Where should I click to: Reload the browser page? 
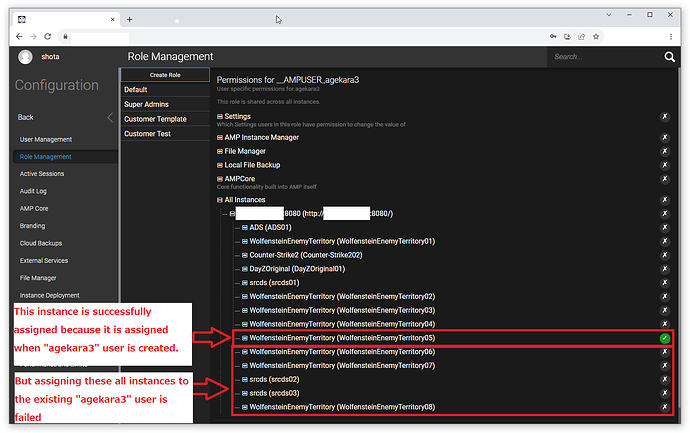pos(48,37)
